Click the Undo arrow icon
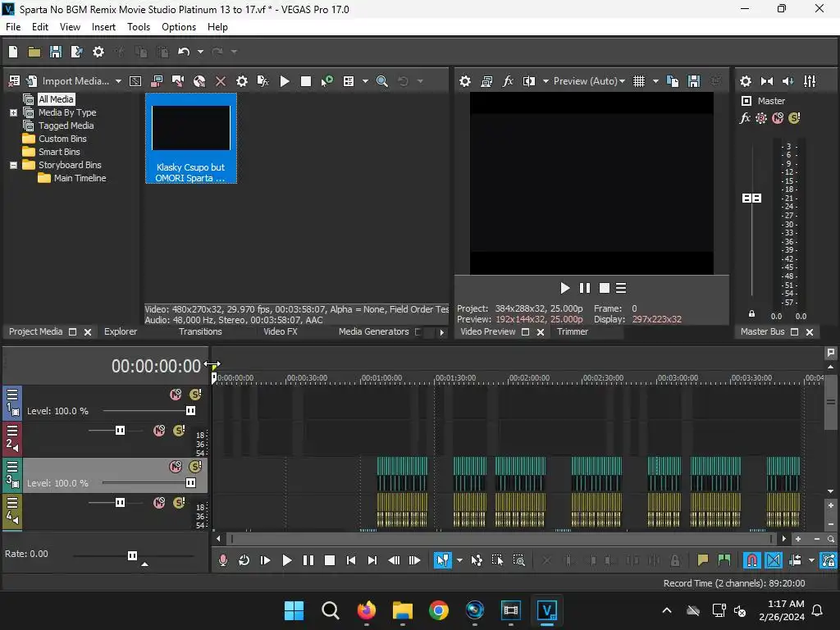 [x=184, y=52]
